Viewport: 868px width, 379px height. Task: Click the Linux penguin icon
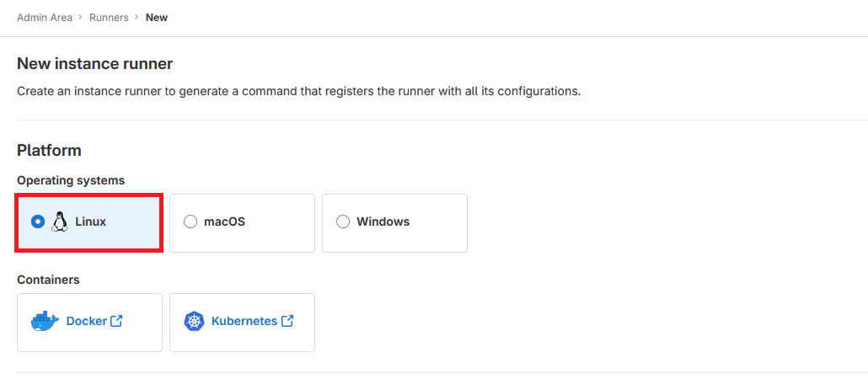point(60,222)
